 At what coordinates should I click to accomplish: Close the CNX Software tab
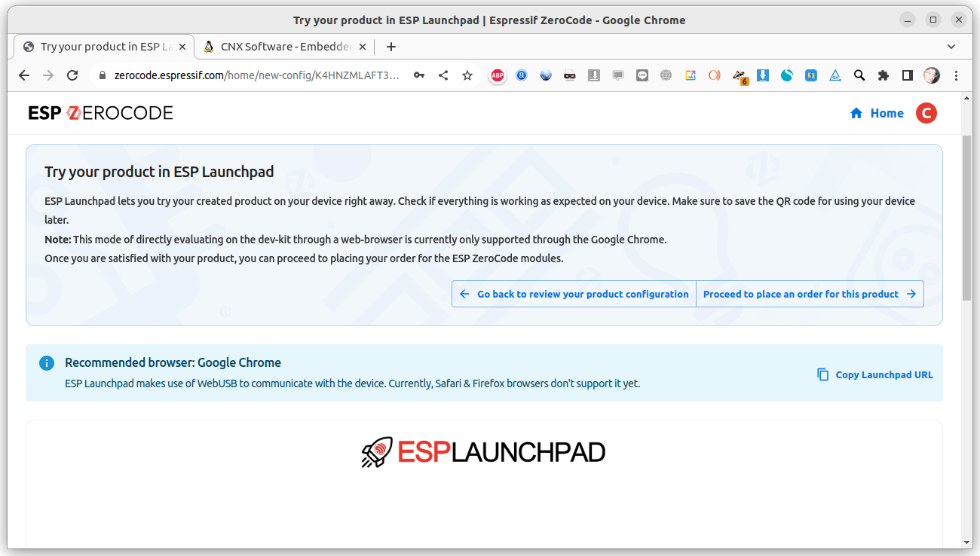coord(362,47)
